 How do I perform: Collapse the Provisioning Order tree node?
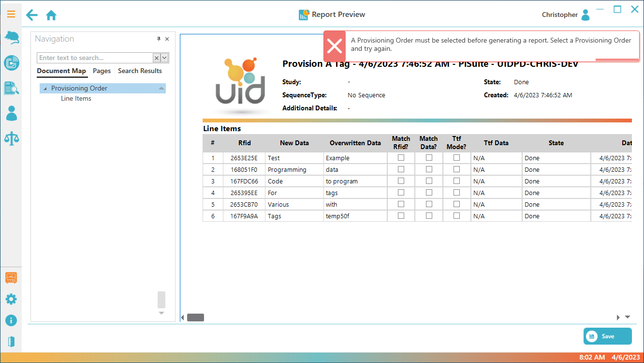[45, 89]
